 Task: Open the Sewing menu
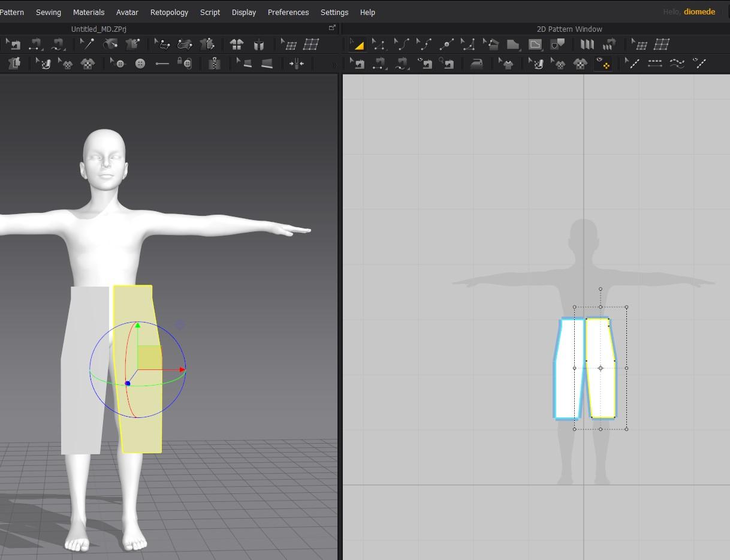coord(49,12)
